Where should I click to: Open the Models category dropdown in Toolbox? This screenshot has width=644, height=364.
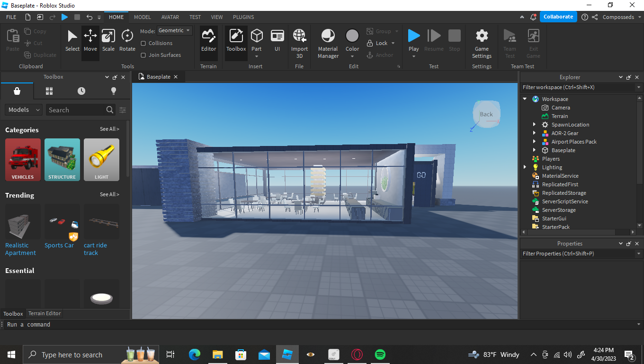pyautogui.click(x=24, y=110)
